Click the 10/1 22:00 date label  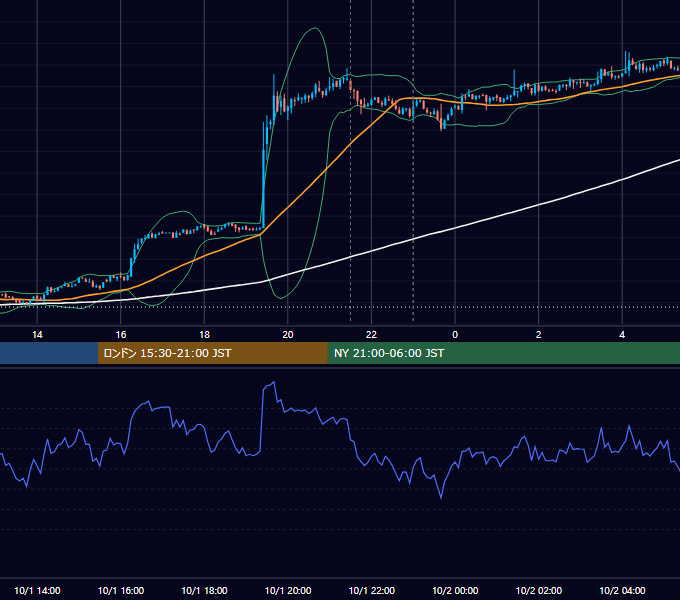pos(372,590)
